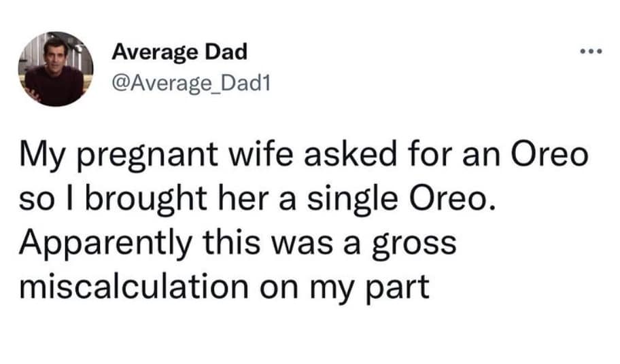Click 'Oreo.' ending the second line
The image size is (620, 364).
coord(452,201)
